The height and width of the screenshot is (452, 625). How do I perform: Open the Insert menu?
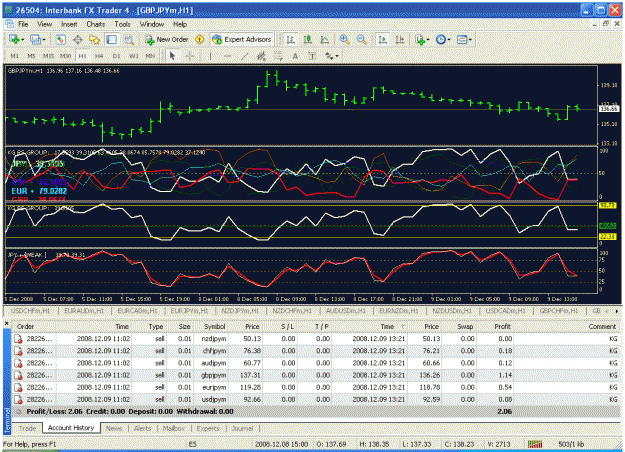tap(69, 24)
